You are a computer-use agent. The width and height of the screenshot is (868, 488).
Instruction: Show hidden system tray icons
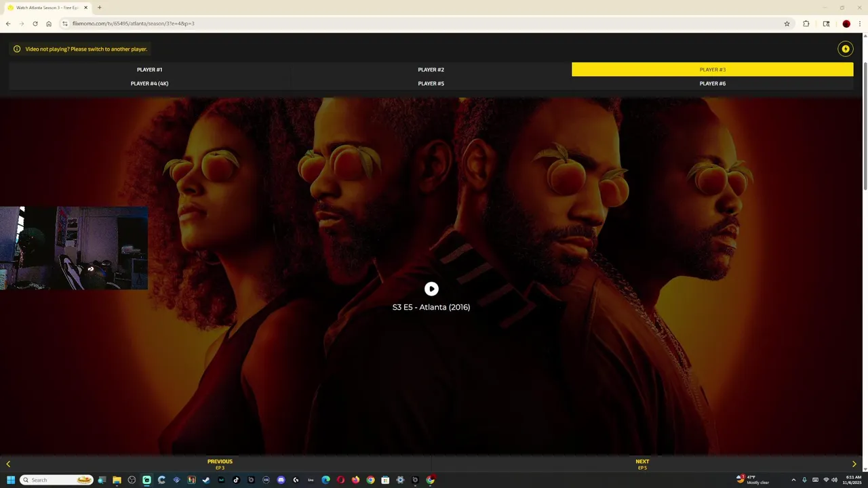point(793,480)
